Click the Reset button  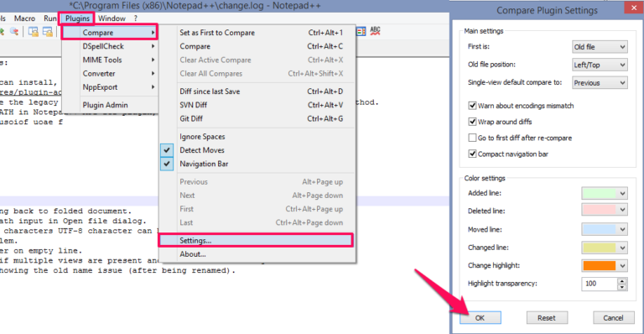(x=547, y=317)
